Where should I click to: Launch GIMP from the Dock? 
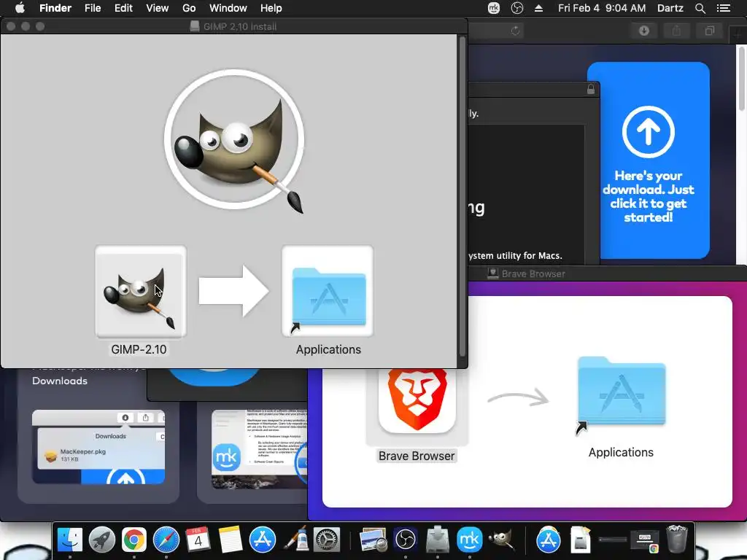coord(502,540)
